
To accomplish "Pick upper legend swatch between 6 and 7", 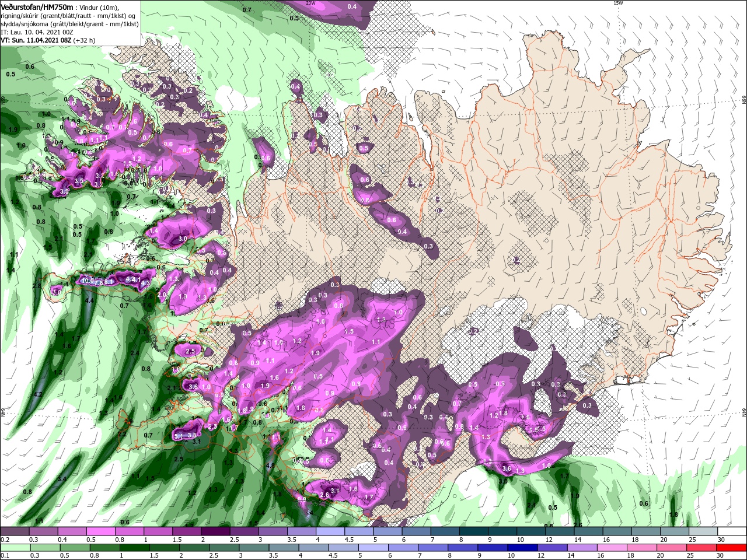I will point(417,531).
